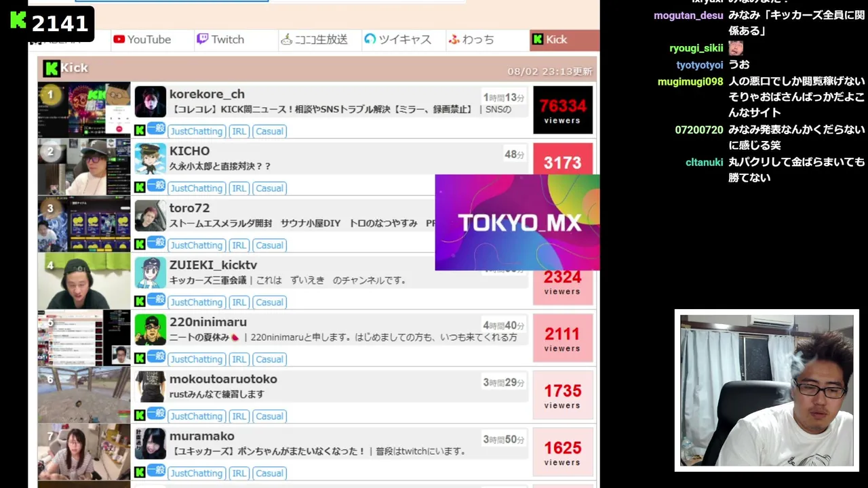Image resolution: width=868 pixels, height=488 pixels.
Task: Open the rank 3 toro72 stream thumbnail
Action: pos(84,224)
